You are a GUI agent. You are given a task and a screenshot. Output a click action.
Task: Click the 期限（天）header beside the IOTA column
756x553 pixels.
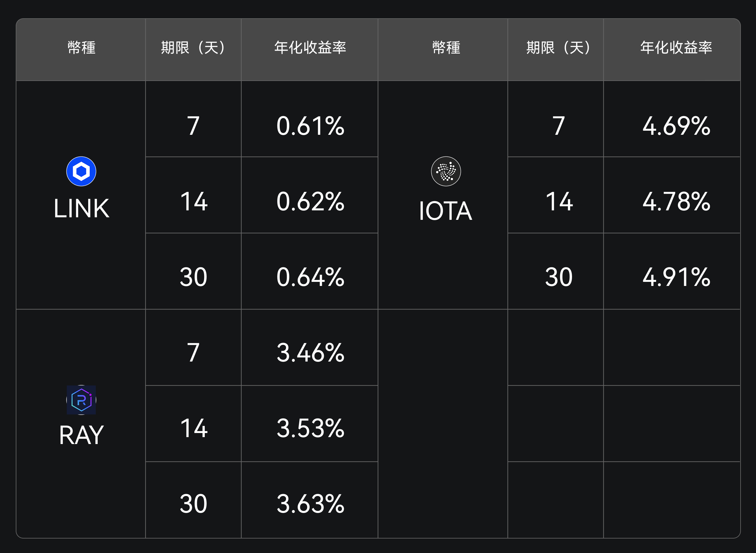coord(558,48)
